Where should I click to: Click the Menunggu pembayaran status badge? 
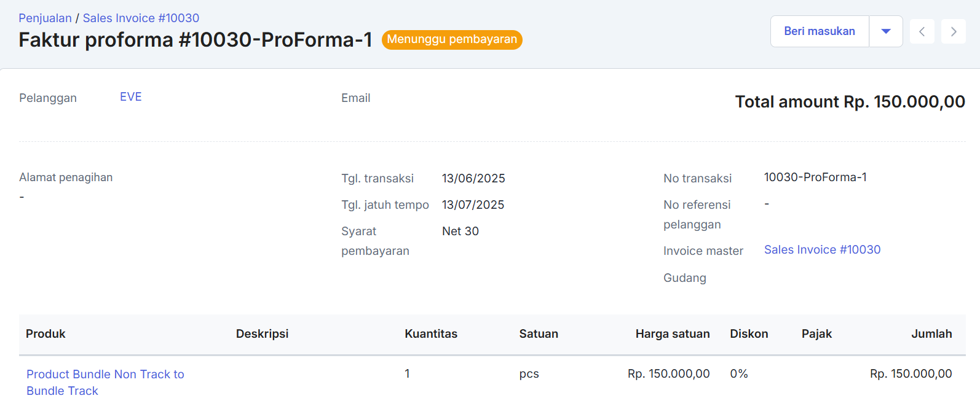(x=452, y=39)
